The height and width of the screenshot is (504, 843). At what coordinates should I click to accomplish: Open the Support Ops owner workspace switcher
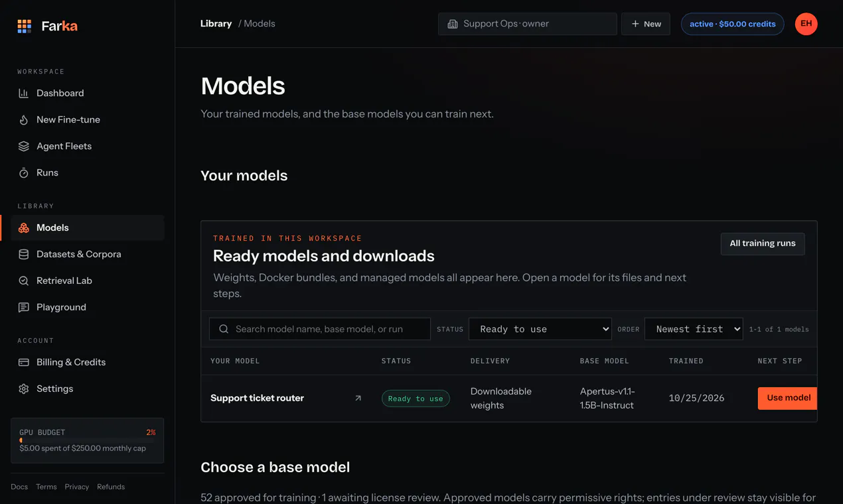(x=528, y=24)
